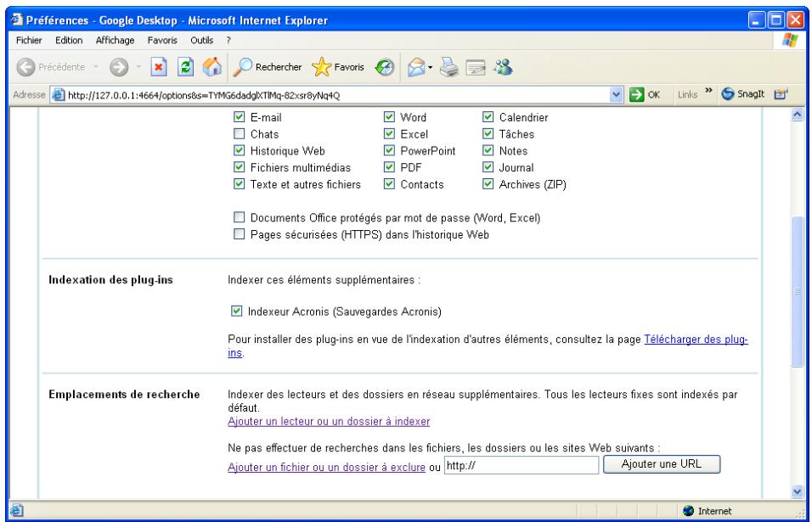Enable the Chats checkbox

click(x=239, y=134)
